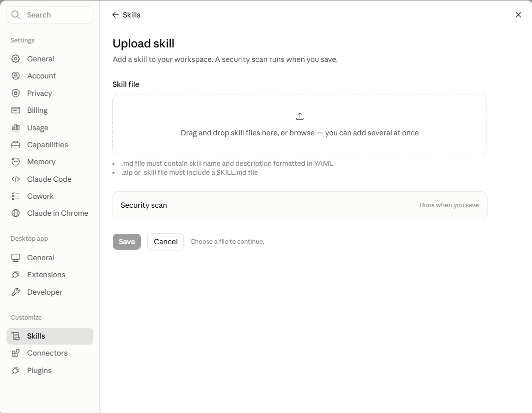Go to the Privacy section
Screen dimensions: 532x413
point(50,93)
